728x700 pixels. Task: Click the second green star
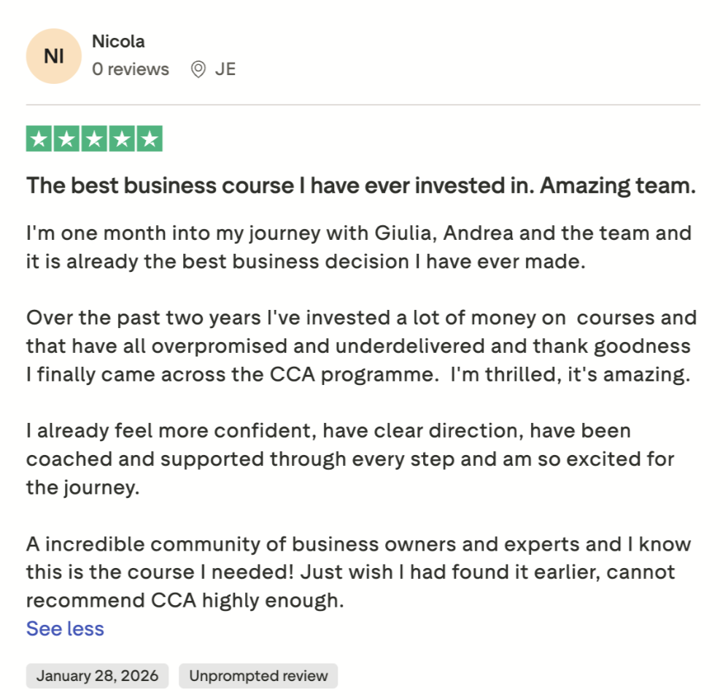(67, 139)
